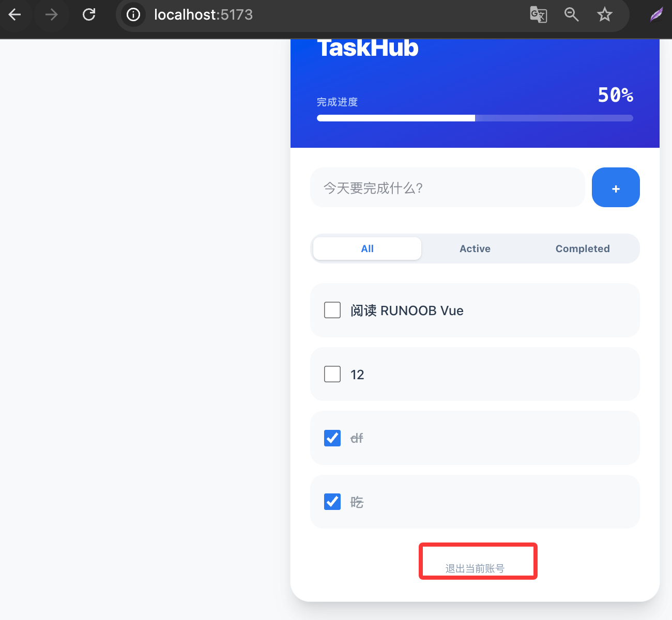Viewport: 672px width, 620px height.
Task: Open the Google Translate page icon
Action: 538,14
